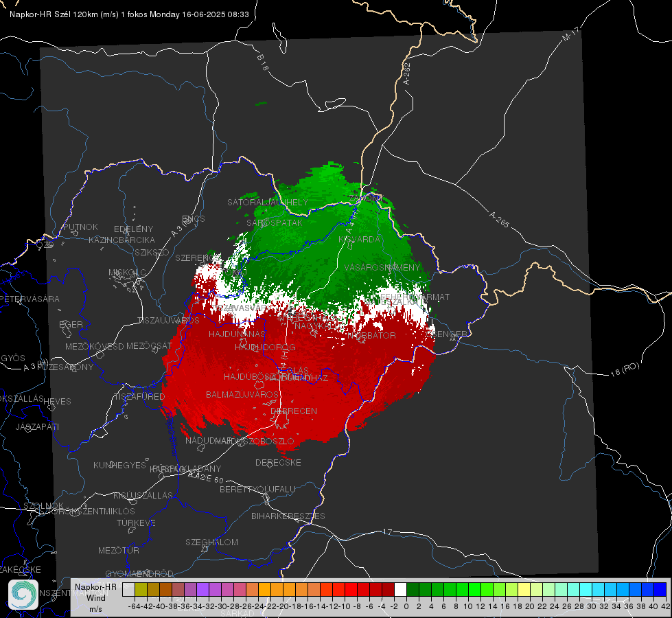Click the DEBRECEN city label
This screenshot has height=618, width=672.
tap(294, 411)
